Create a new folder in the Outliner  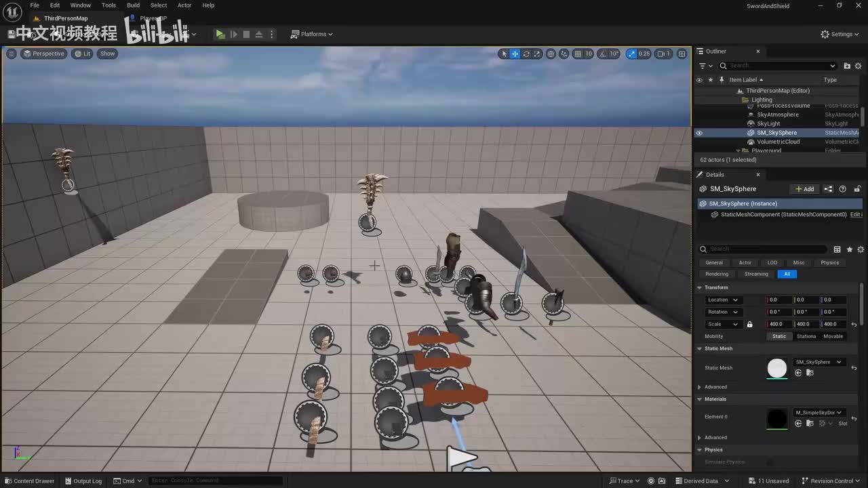pyautogui.click(x=847, y=66)
